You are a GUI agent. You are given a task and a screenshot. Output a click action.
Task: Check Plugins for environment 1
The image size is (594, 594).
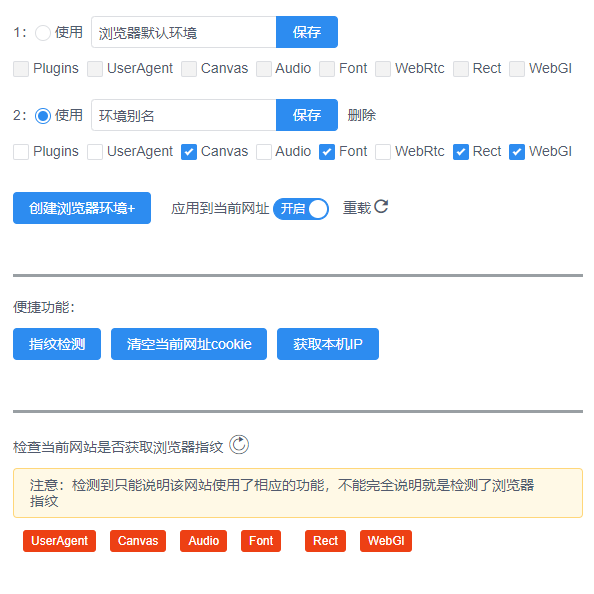coord(21,69)
